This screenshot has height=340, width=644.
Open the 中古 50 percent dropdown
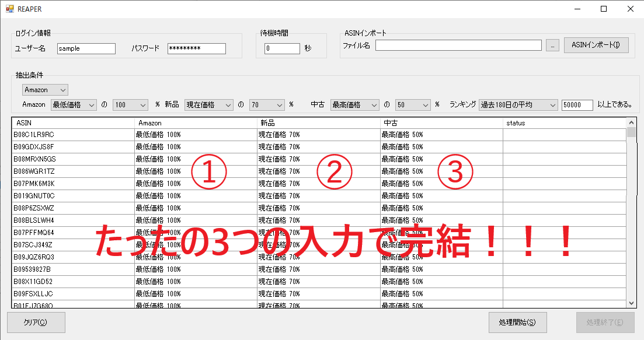click(x=413, y=105)
